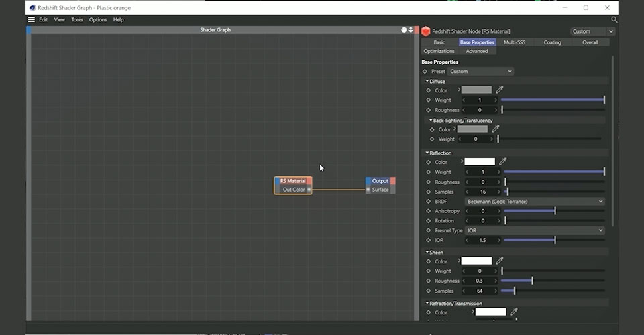Toggle keyframe diamond for IOR

click(x=429, y=240)
